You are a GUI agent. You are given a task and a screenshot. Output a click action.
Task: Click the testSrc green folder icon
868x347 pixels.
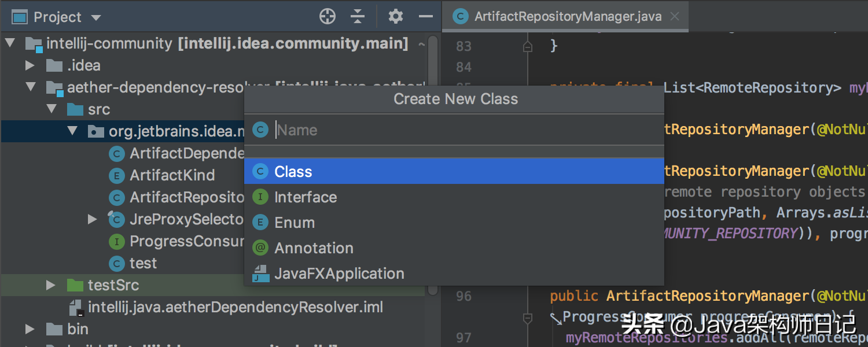[x=75, y=285]
